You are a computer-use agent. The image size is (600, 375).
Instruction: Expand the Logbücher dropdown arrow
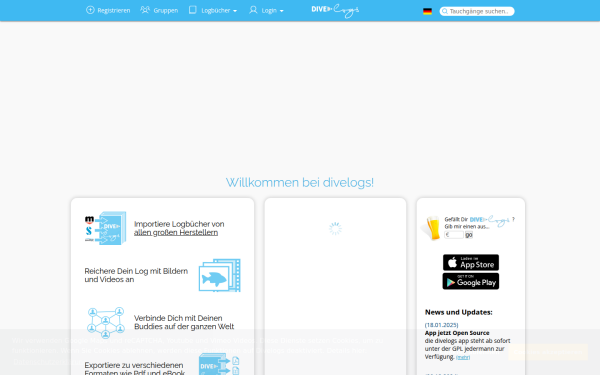click(235, 11)
